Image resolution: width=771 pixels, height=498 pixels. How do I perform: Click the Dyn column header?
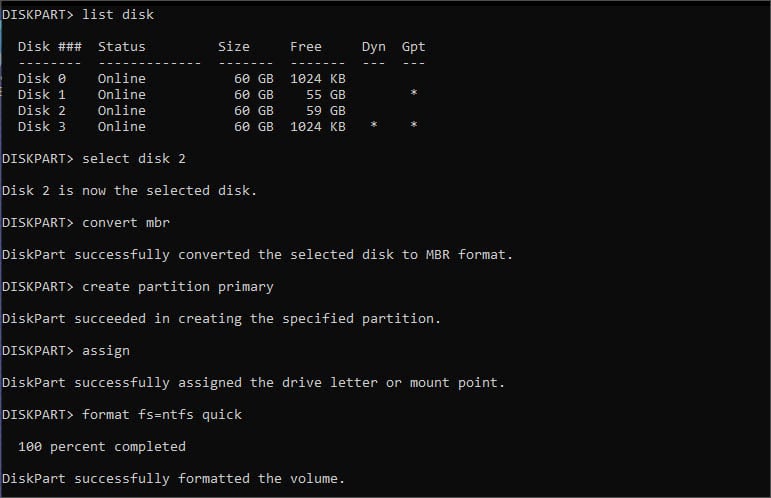[373, 46]
